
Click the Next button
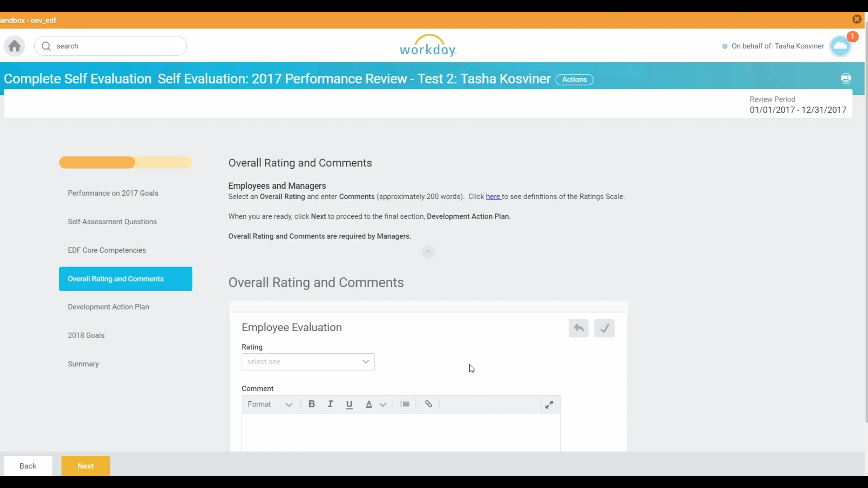click(x=85, y=466)
